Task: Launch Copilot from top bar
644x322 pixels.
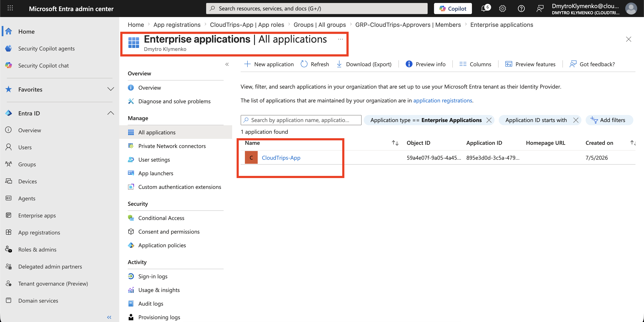Action: (x=453, y=9)
